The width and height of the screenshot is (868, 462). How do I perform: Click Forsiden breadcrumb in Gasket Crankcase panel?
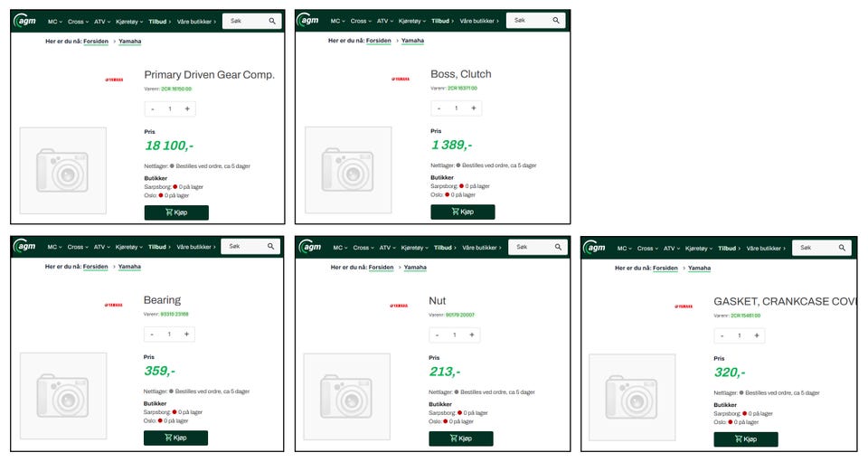pos(665,268)
